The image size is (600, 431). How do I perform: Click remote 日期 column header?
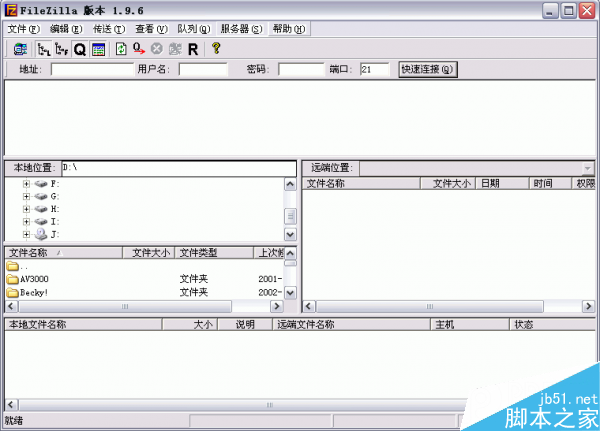(x=502, y=184)
